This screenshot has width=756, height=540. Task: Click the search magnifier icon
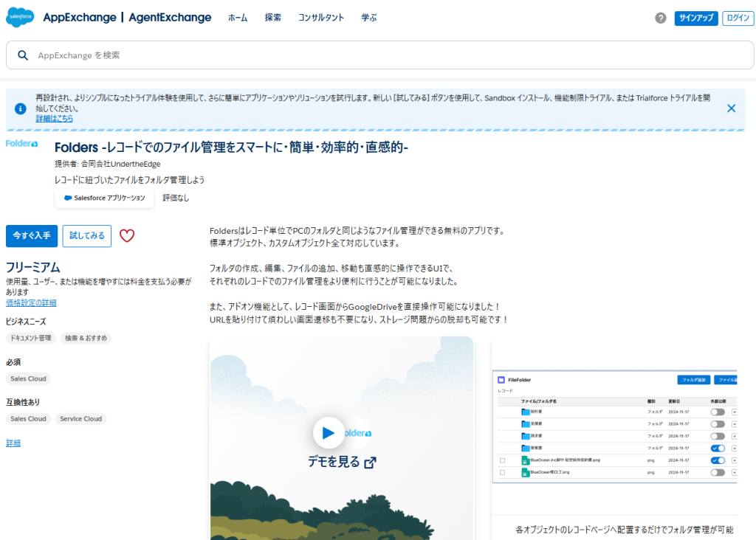pos(23,55)
